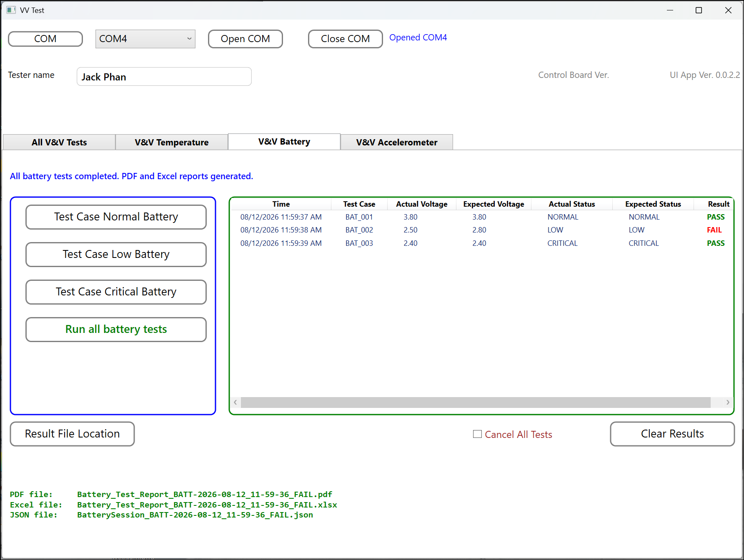The image size is (744, 560).
Task: Open the V&V Temperature tab
Action: (172, 142)
